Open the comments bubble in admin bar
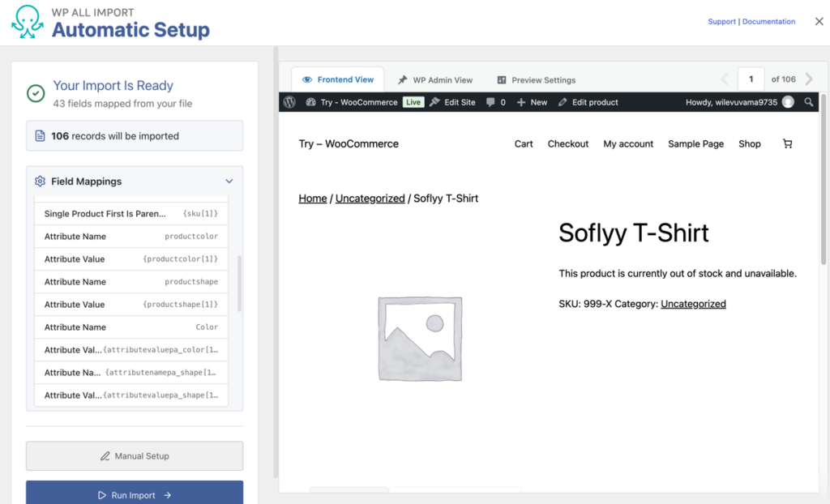 point(495,102)
